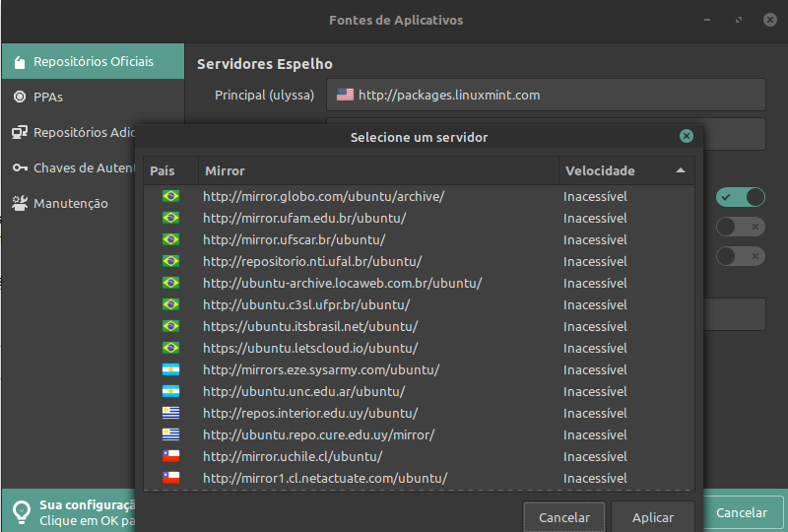Select mirrors.eze.sysarmy.com mirror
The image size is (788, 532).
click(420, 369)
